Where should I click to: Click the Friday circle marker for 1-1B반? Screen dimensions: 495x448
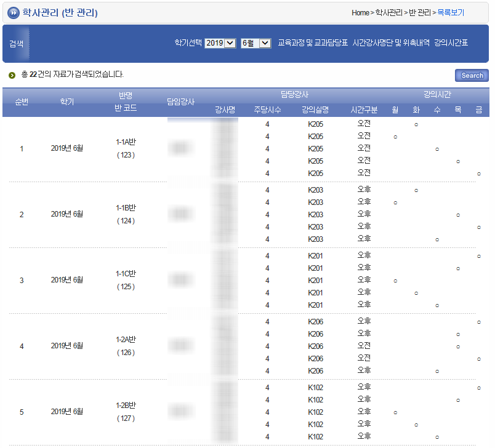pos(479,227)
